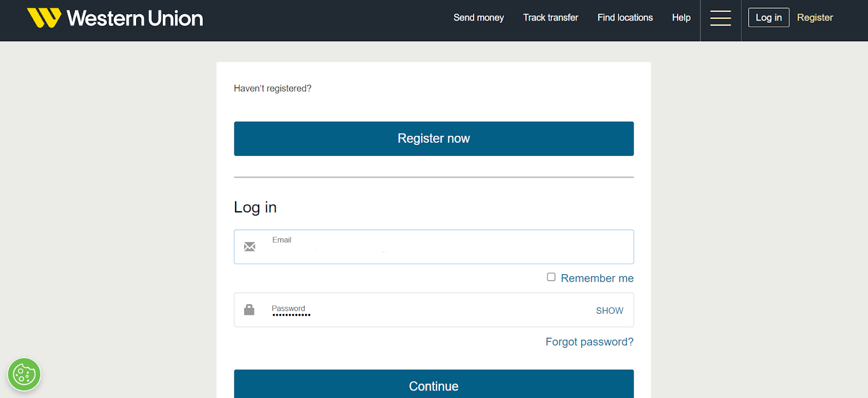Click the Register link in the header
The height and width of the screenshot is (398, 868).
[x=815, y=17]
